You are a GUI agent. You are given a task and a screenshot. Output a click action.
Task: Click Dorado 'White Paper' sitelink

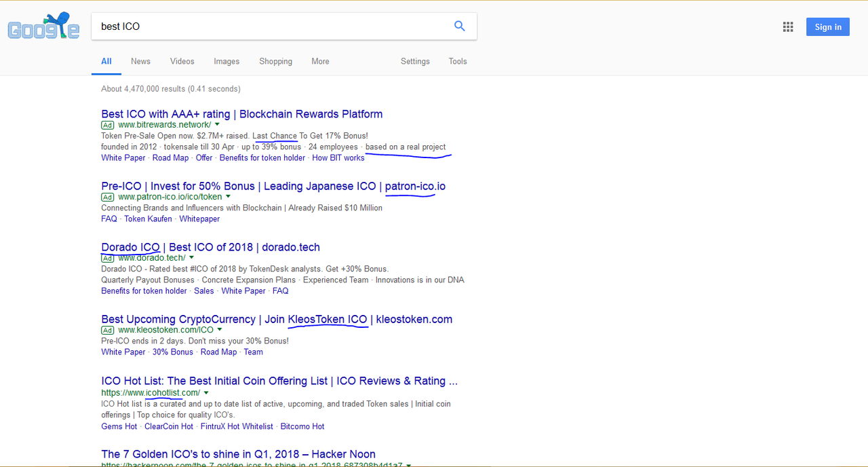[x=243, y=291]
